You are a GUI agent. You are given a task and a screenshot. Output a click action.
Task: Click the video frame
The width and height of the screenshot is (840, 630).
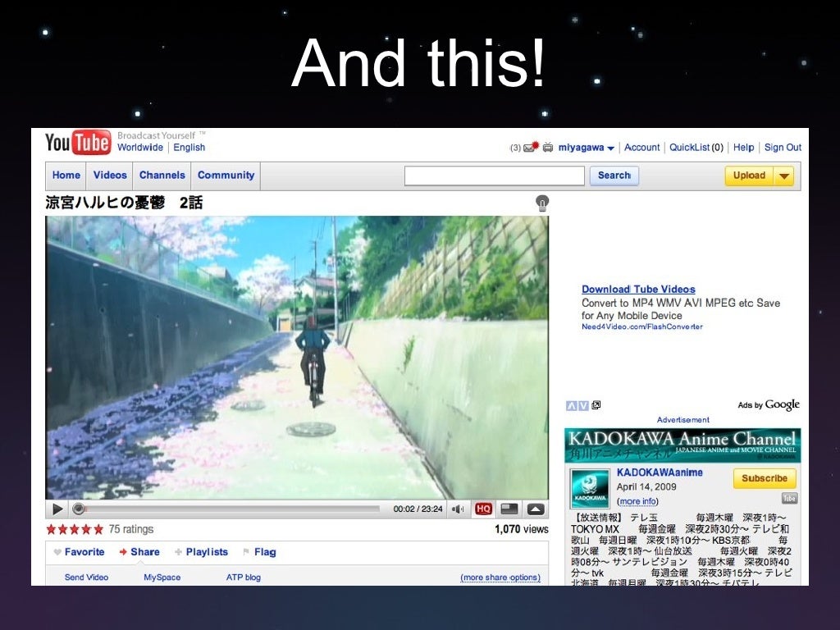coord(297,358)
